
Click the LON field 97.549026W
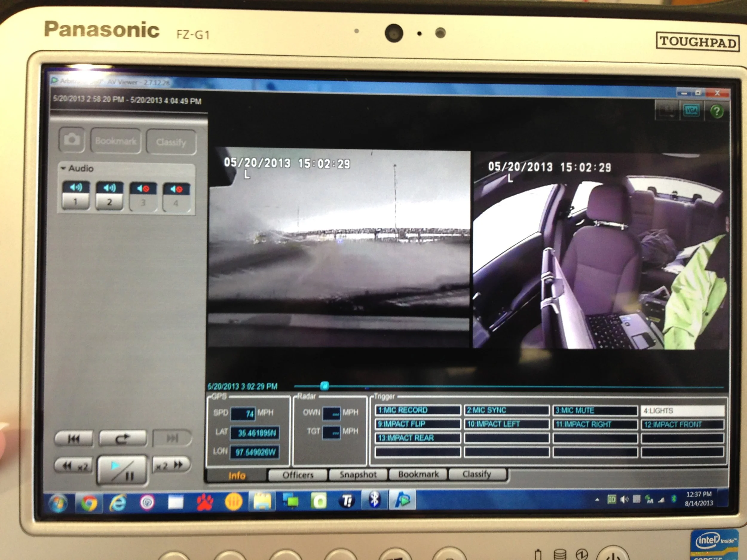(x=255, y=452)
